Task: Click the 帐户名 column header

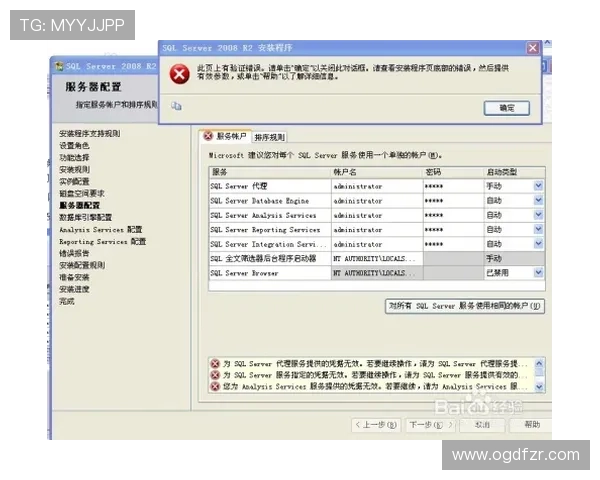Action: pos(377,172)
